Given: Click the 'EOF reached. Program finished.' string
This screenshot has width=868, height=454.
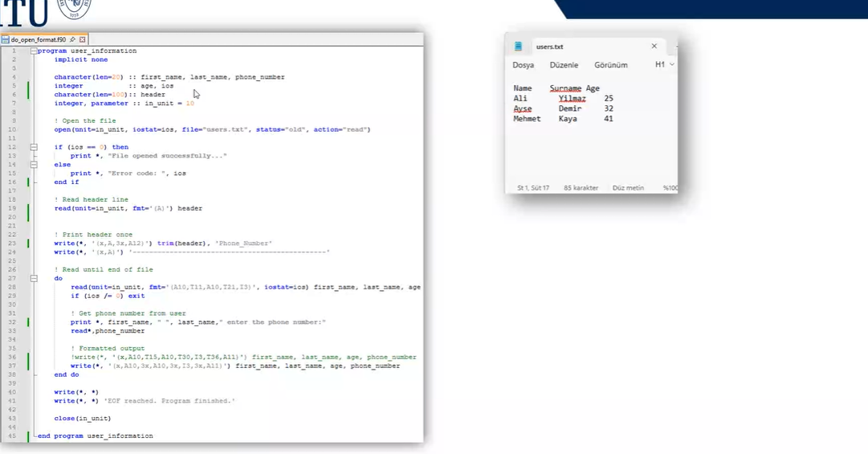Looking at the screenshot, I should point(169,401).
